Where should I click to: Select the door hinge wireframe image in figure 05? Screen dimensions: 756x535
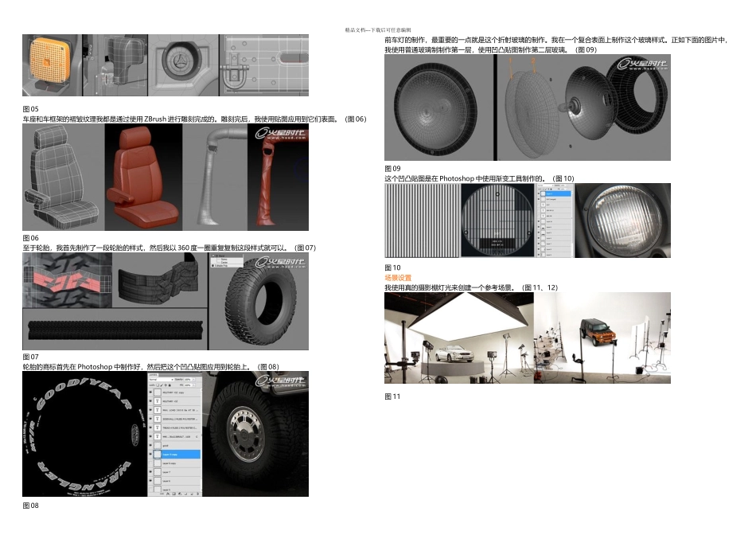(115, 65)
